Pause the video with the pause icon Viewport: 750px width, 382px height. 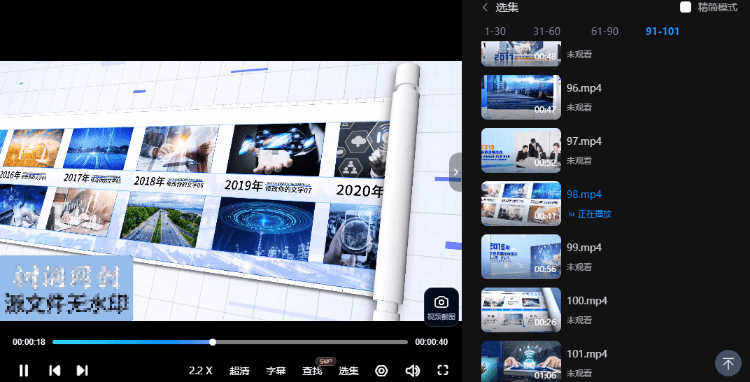click(23, 370)
